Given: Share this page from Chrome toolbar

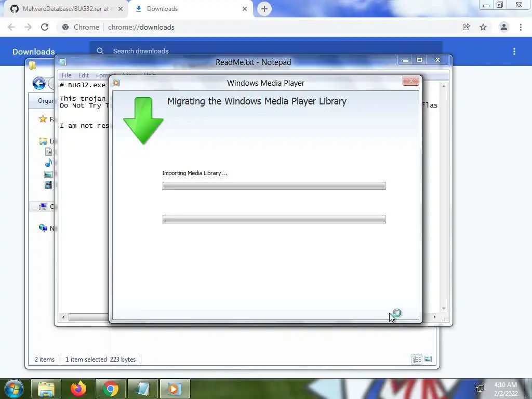Looking at the screenshot, I should tap(467, 27).
